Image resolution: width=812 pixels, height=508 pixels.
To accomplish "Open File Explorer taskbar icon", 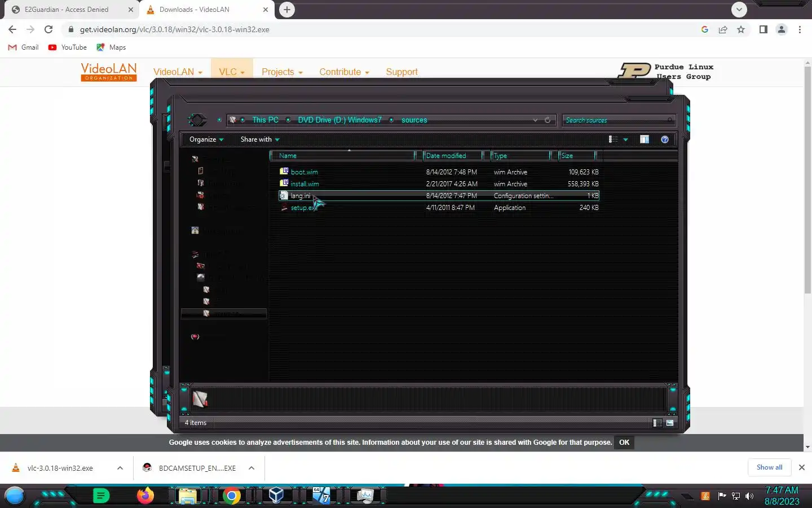I will tap(188, 496).
